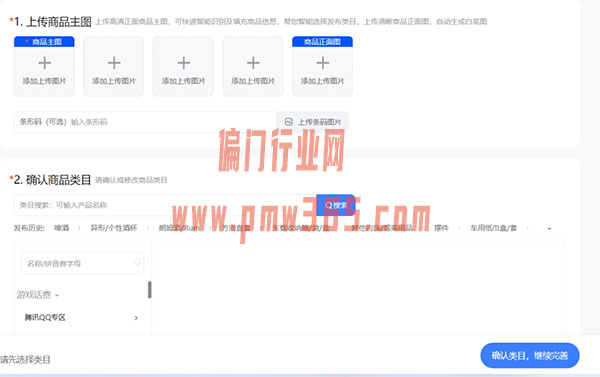Expand 腾讯QQ专区 chevron arrow

point(136,318)
